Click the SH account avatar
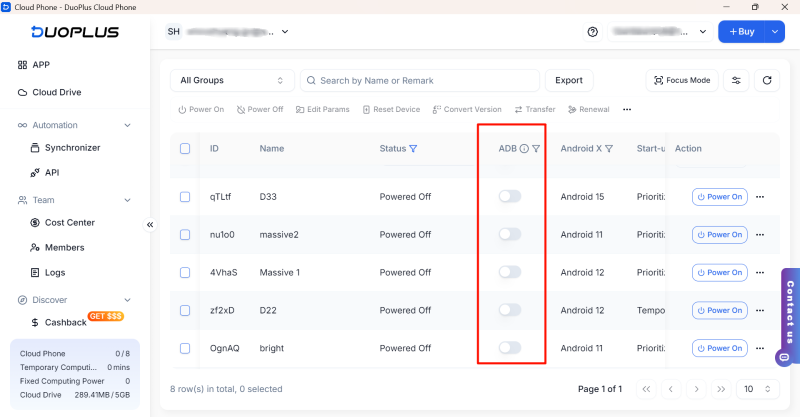The width and height of the screenshot is (800, 417). point(174,32)
